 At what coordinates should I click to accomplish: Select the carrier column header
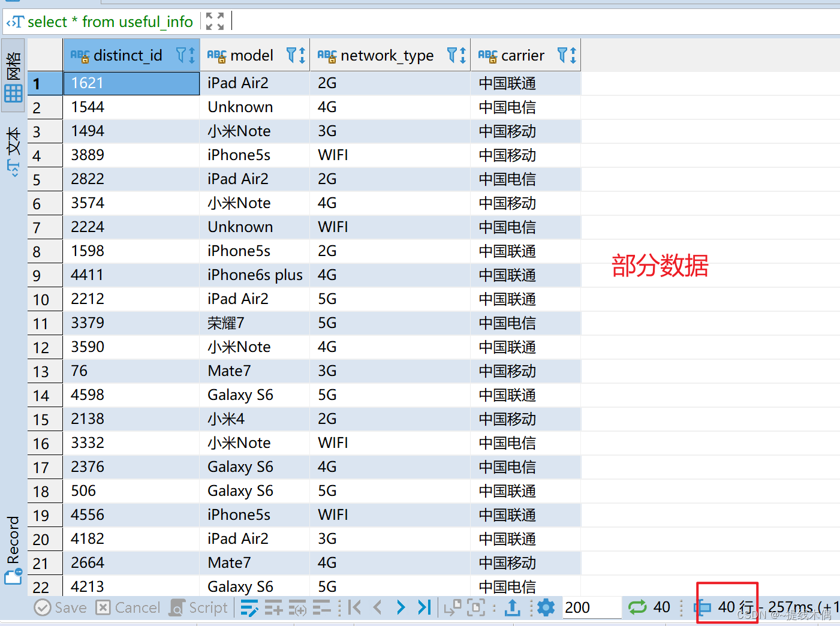[x=526, y=55]
